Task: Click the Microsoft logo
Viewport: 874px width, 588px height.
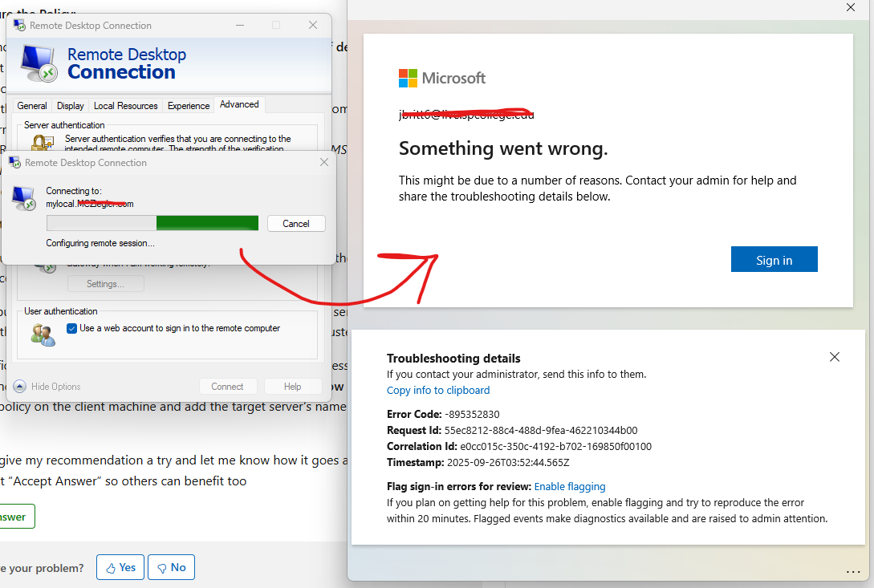Action: point(441,78)
